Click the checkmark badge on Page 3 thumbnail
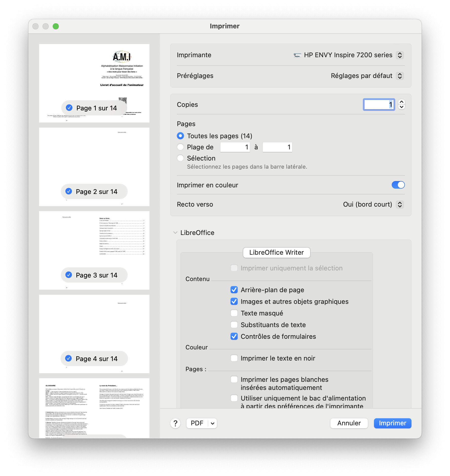450x476 pixels. click(x=69, y=275)
